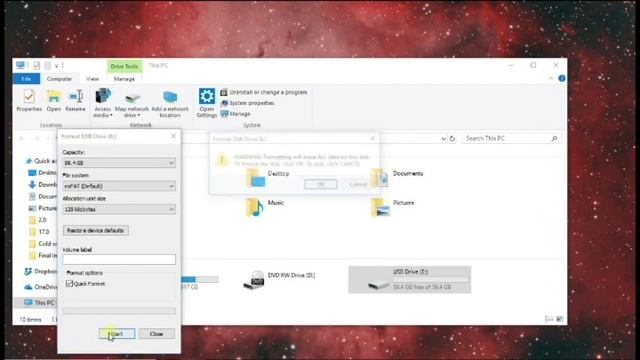640x360 pixels.
Task: Click the Volume label input field
Action: 119,259
